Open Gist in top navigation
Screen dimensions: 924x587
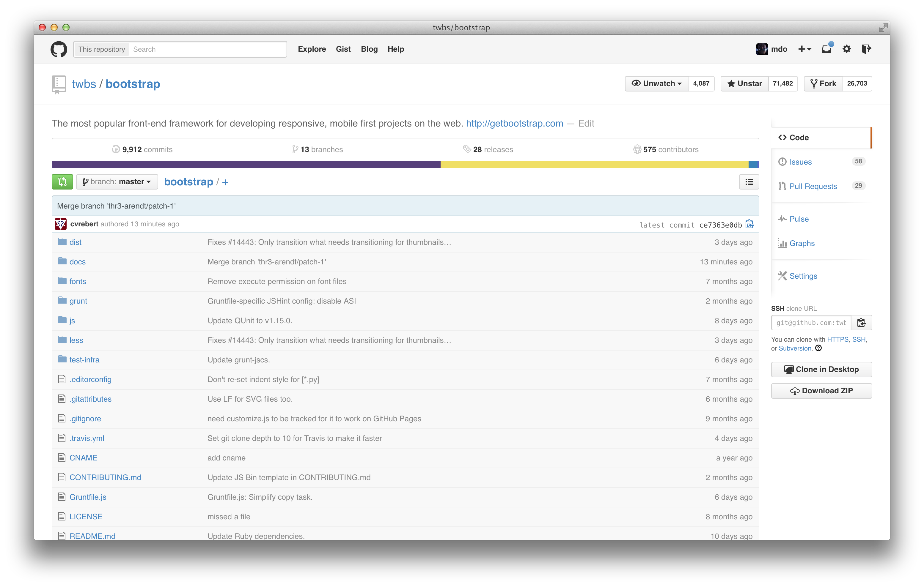point(343,49)
